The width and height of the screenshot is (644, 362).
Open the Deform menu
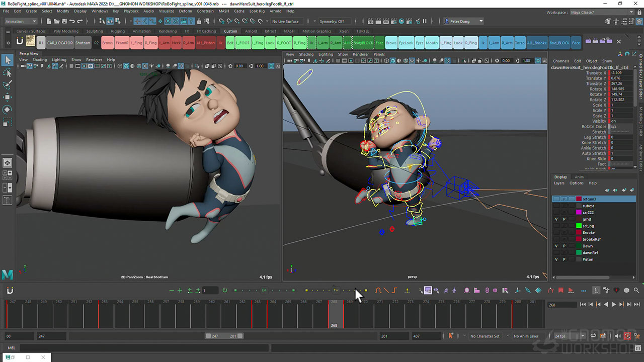tap(185, 11)
